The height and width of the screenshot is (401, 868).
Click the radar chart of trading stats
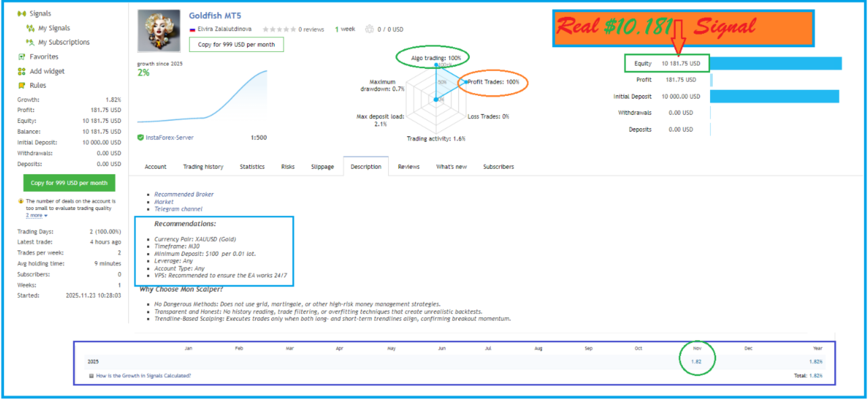point(436,99)
